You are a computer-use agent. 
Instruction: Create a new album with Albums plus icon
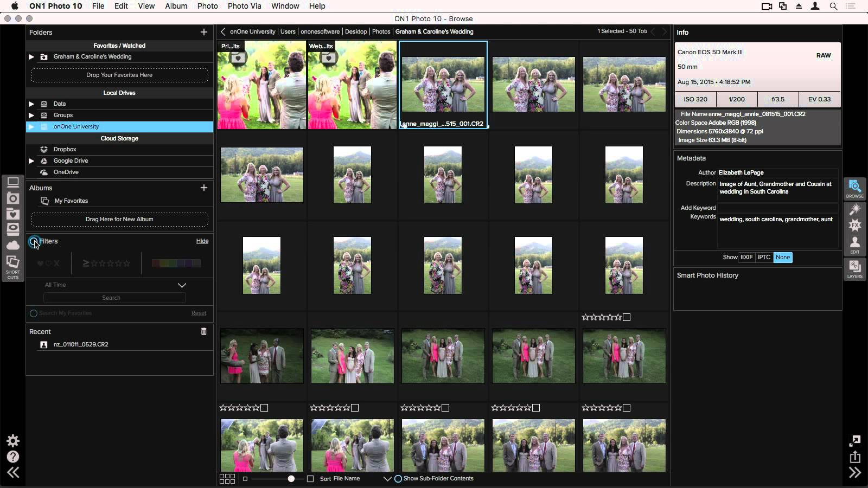pyautogui.click(x=204, y=188)
